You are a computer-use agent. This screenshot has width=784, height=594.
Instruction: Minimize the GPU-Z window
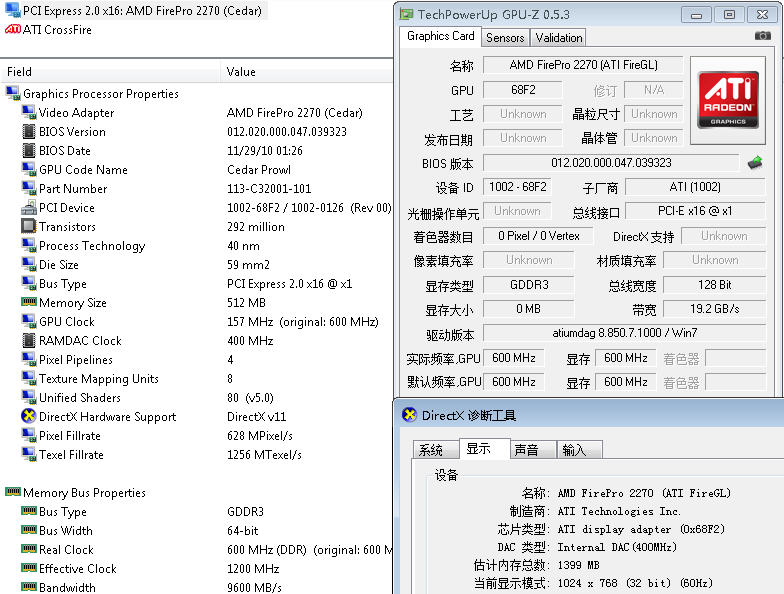point(696,14)
